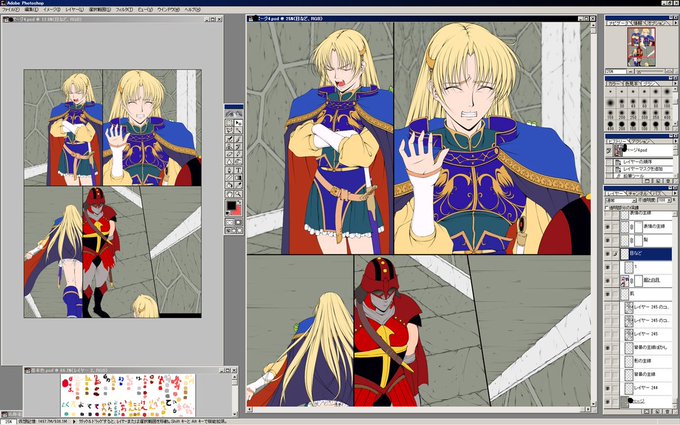Image resolution: width=680 pixels, height=425 pixels.
Task: Select the Lasso tool
Action: 229,130
